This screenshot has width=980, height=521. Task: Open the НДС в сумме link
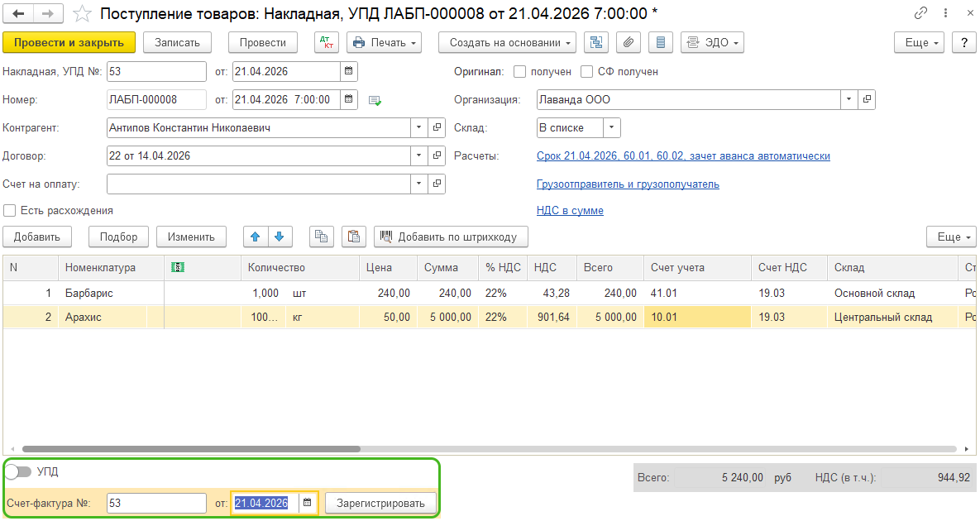click(570, 211)
